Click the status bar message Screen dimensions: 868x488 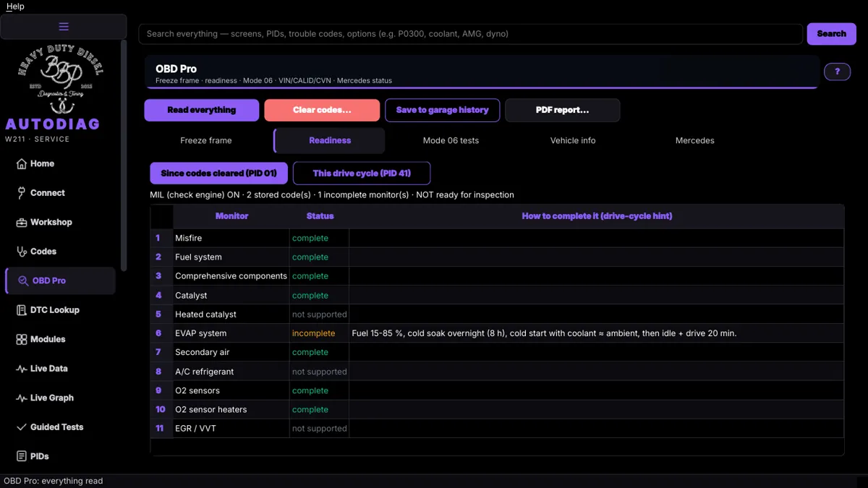tap(54, 481)
